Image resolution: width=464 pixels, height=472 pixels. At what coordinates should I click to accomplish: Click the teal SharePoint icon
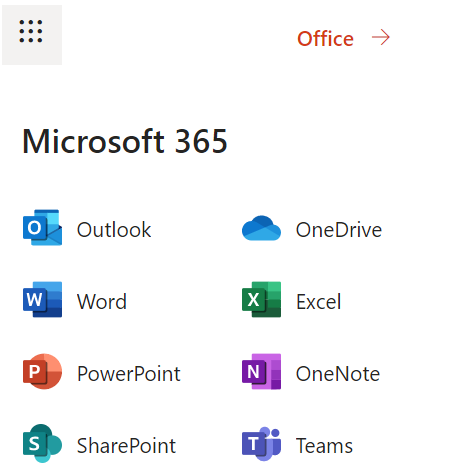pyautogui.click(x=42, y=443)
